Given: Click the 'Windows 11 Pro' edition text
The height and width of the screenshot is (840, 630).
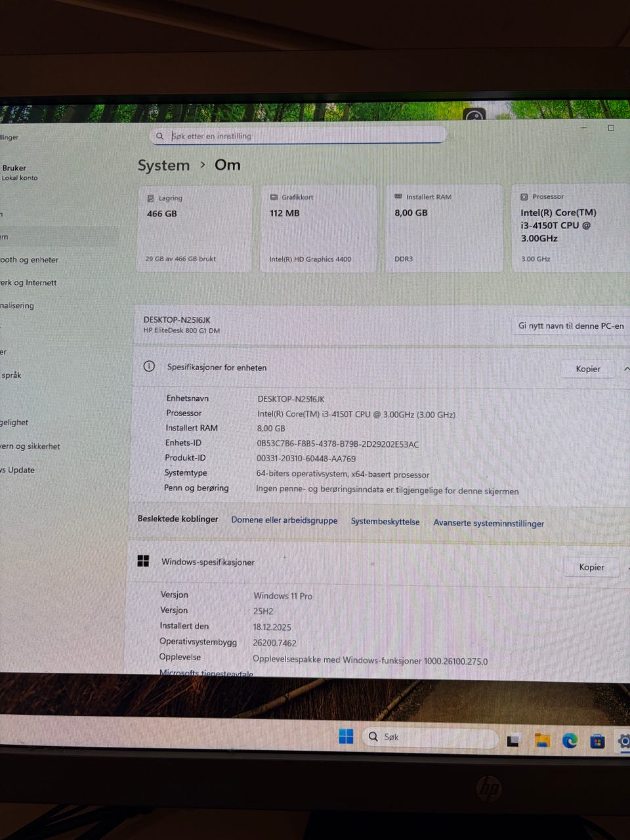Looking at the screenshot, I should click(x=283, y=596).
